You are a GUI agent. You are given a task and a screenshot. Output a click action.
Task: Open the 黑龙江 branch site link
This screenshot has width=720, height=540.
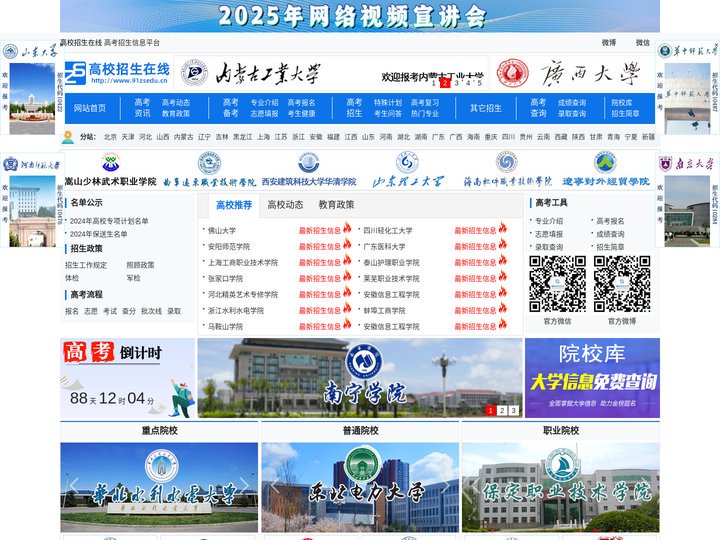[242, 137]
